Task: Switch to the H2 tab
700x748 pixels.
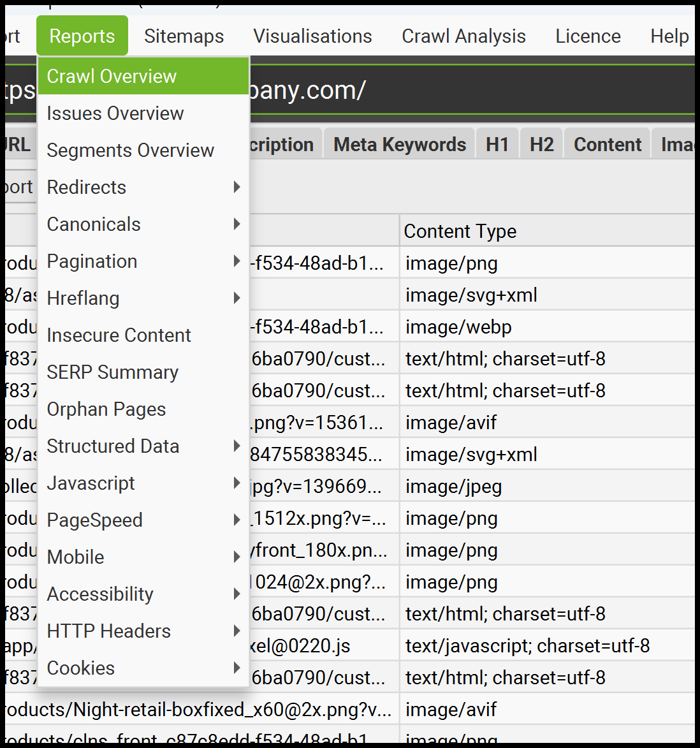Action: pos(542,144)
